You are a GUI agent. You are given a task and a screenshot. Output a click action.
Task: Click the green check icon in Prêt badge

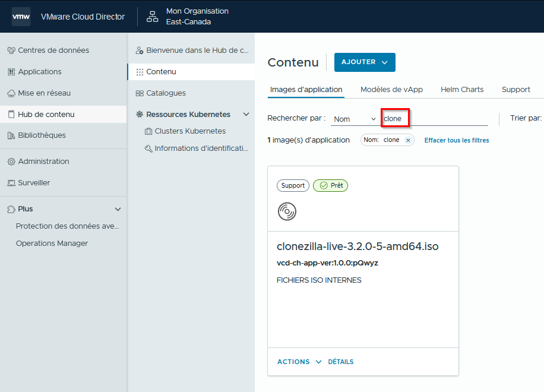click(x=323, y=185)
